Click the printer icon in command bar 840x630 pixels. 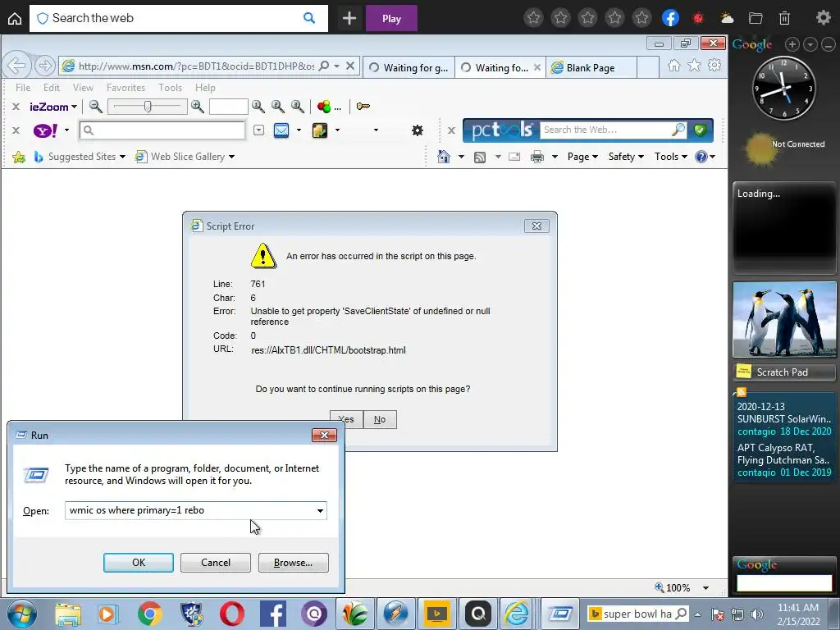click(x=536, y=157)
